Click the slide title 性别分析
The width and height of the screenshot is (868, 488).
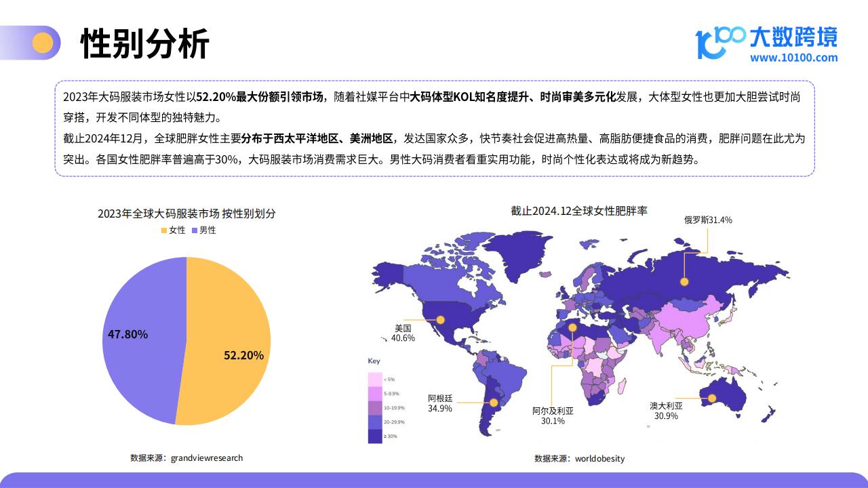pyautogui.click(x=145, y=44)
